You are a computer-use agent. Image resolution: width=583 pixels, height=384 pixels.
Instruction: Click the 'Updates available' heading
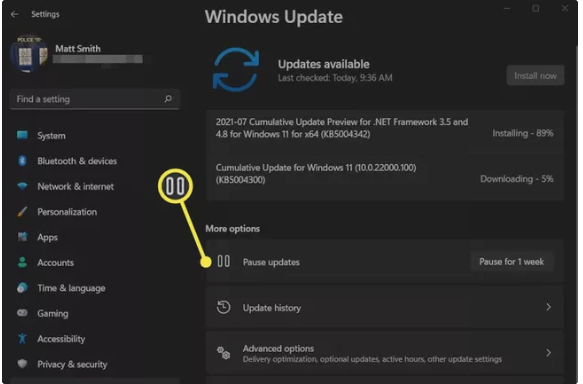tap(323, 64)
